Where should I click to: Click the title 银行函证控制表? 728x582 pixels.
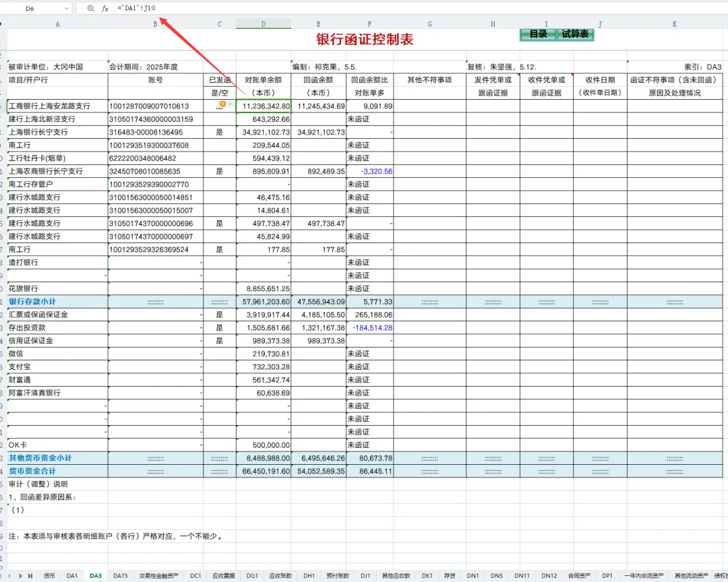365,40
